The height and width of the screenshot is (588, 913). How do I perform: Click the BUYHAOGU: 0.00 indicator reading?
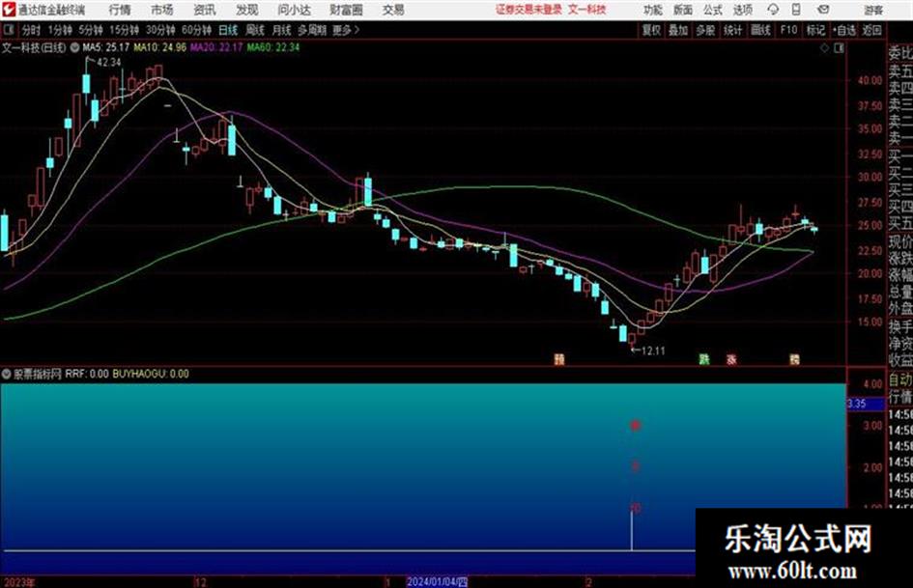151,374
